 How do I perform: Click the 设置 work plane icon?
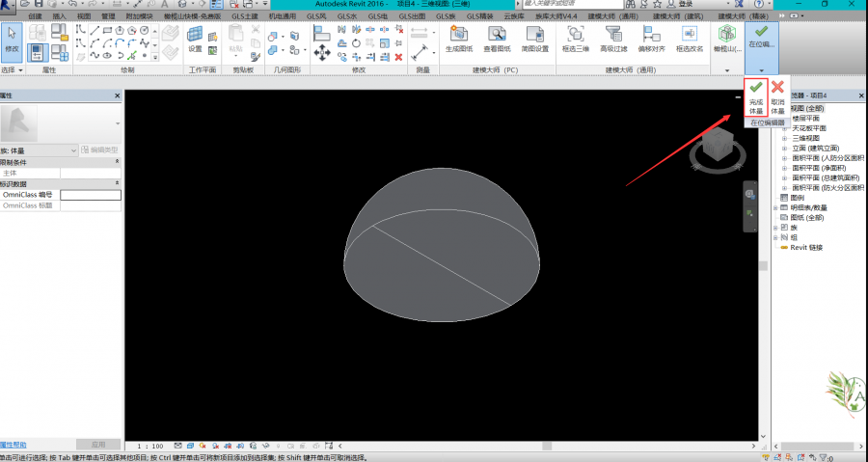coord(195,37)
